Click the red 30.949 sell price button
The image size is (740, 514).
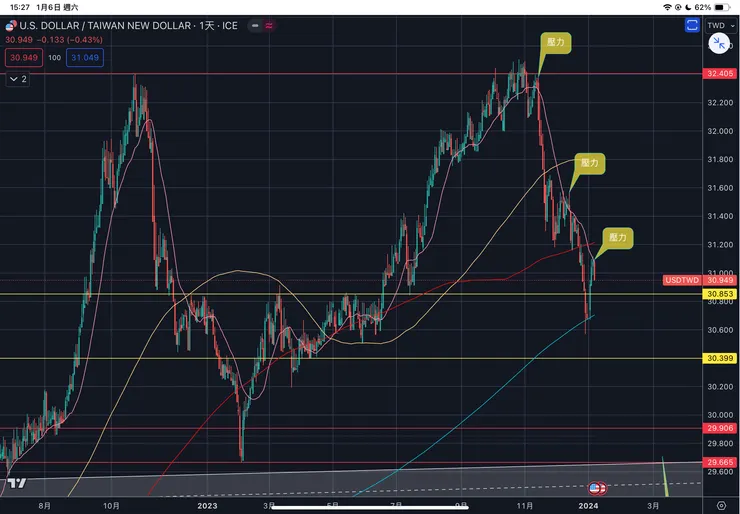(x=24, y=58)
